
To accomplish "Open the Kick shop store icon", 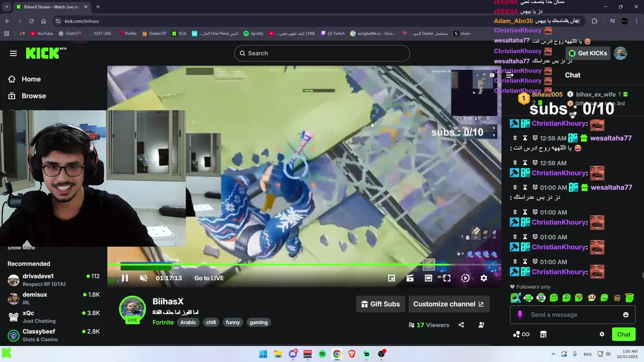I will pos(543,334).
